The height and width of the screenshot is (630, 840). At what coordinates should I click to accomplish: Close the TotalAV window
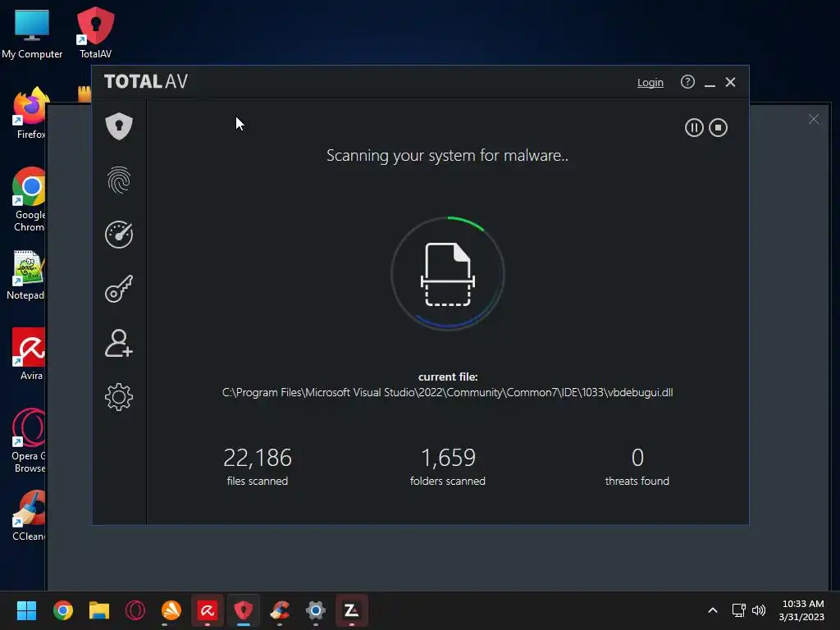click(730, 82)
